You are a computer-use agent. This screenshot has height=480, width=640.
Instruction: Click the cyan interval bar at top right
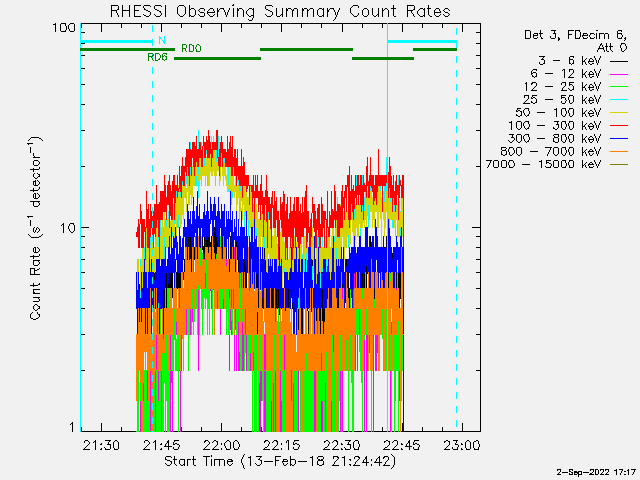tap(422, 42)
